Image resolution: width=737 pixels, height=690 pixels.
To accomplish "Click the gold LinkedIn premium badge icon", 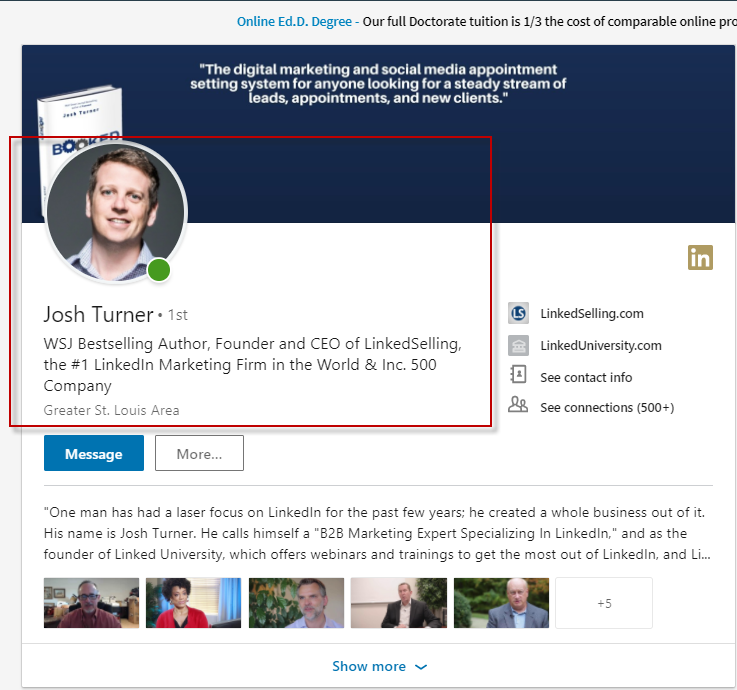I will 700,257.
